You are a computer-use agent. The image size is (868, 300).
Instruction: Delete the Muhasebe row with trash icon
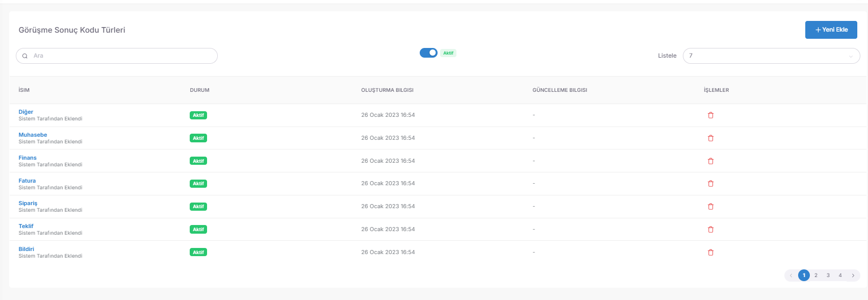click(710, 138)
